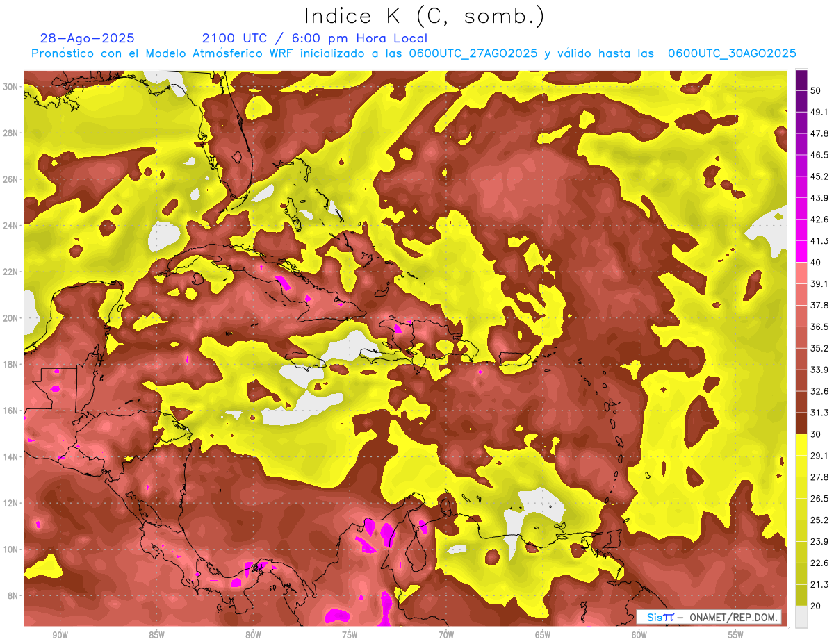Click the "41.3" colorbar label
The image size is (834, 644).
pyautogui.click(x=819, y=241)
